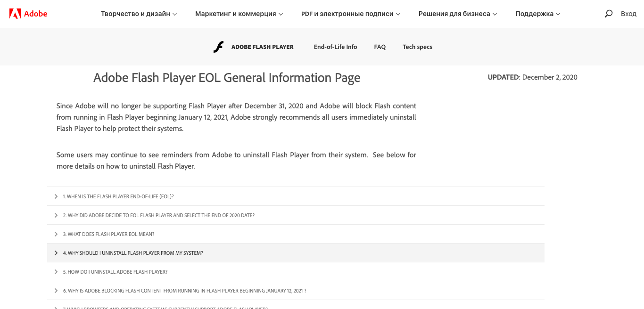The image size is (644, 309).
Task: Switch to the FAQ tab
Action: [x=380, y=47]
